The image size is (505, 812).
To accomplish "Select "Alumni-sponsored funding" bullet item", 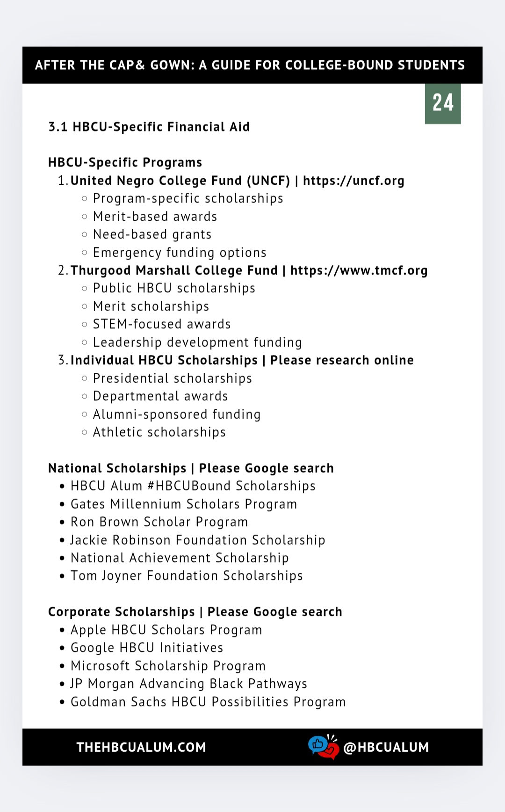I will click(x=177, y=414).
